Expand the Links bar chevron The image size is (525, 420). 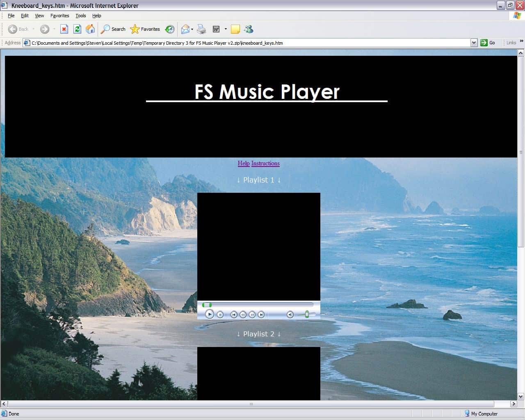[x=521, y=41]
